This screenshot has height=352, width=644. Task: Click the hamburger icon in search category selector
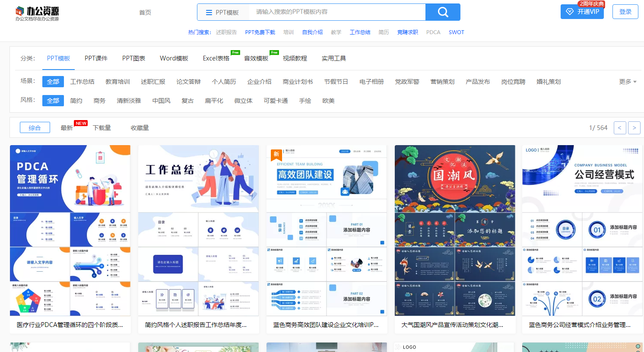click(208, 12)
